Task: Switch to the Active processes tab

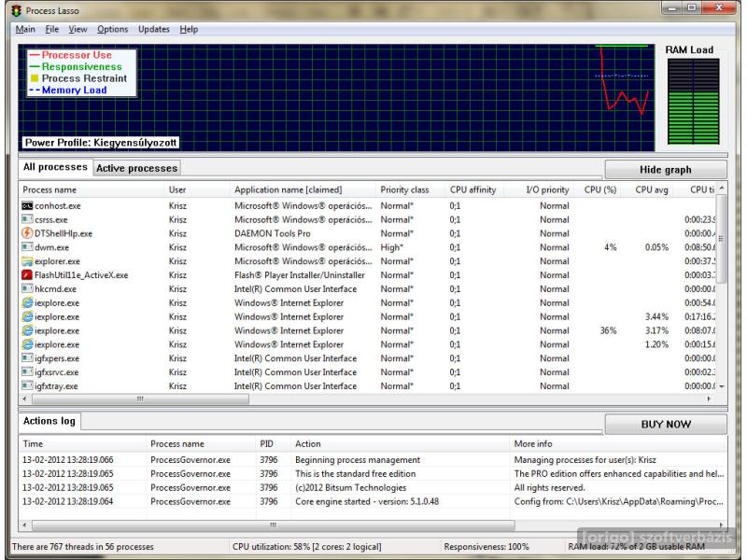Action: click(136, 168)
